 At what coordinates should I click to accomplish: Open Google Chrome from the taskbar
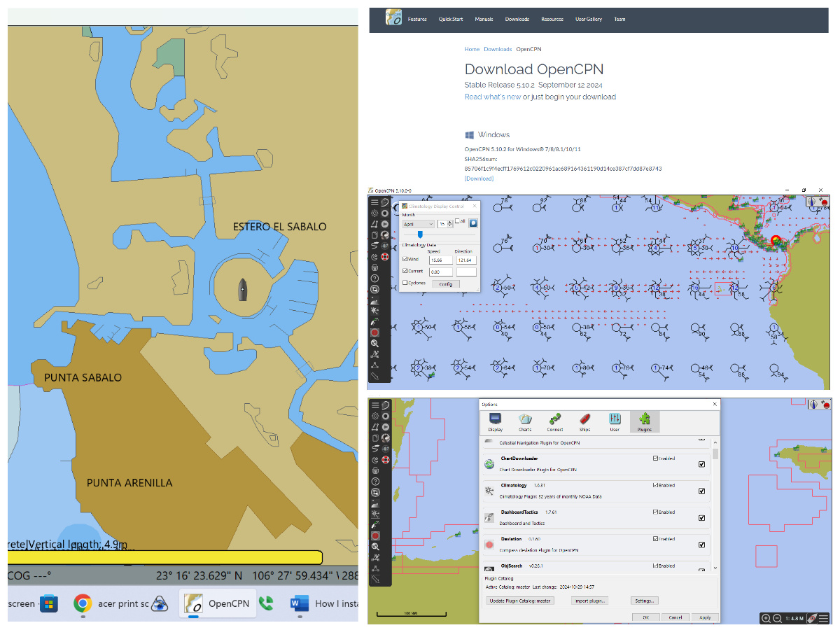[x=83, y=603]
